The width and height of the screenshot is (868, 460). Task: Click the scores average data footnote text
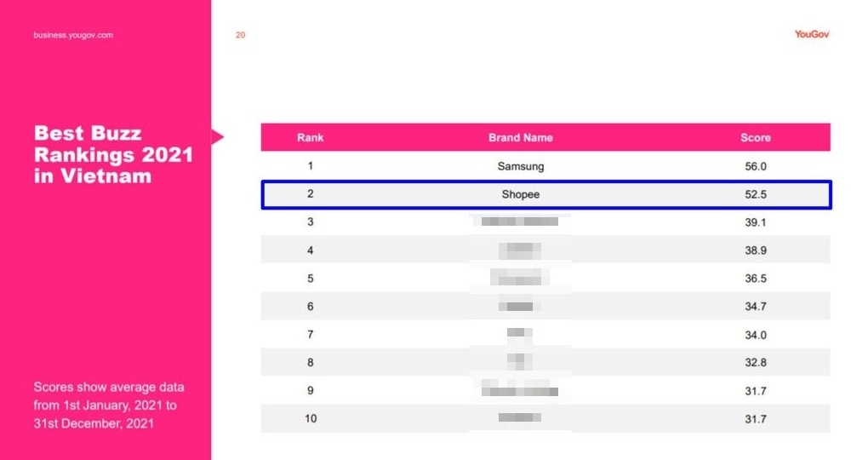click(x=108, y=405)
